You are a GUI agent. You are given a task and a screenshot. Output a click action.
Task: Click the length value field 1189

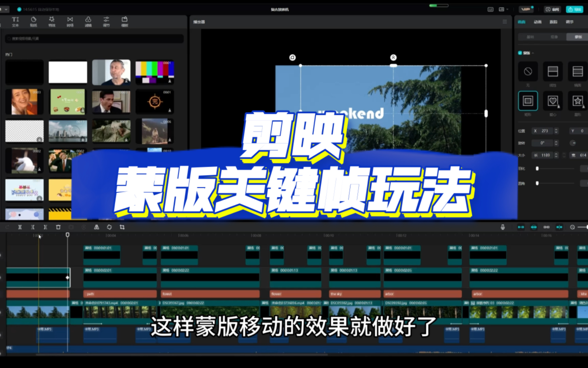coord(546,155)
